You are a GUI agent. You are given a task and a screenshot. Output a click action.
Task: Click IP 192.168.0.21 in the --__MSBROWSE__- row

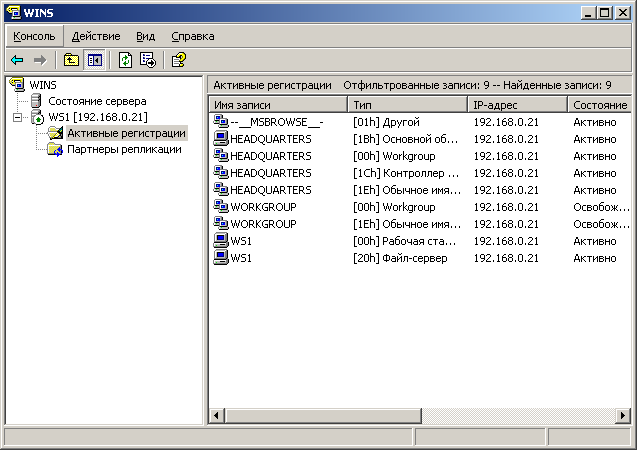coord(506,122)
